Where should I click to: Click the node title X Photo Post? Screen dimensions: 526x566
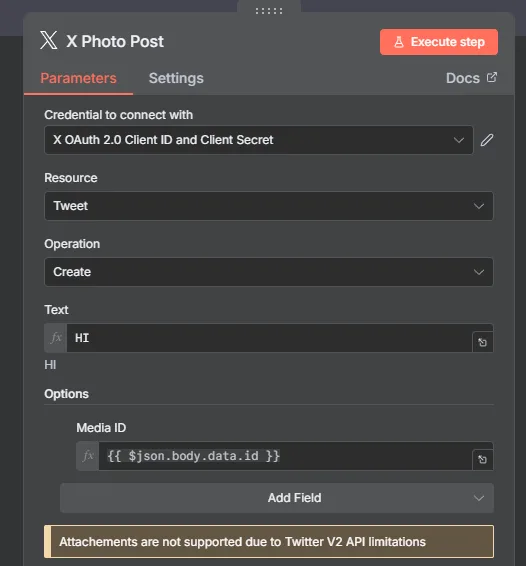tap(115, 42)
